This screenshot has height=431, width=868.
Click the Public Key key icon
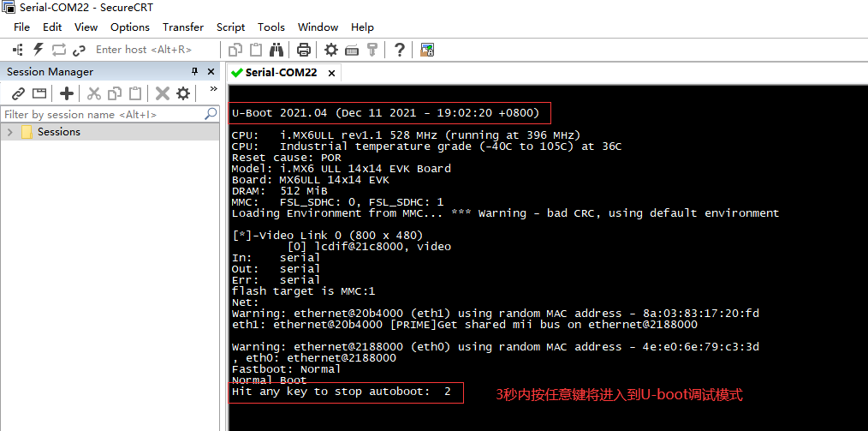[372, 50]
